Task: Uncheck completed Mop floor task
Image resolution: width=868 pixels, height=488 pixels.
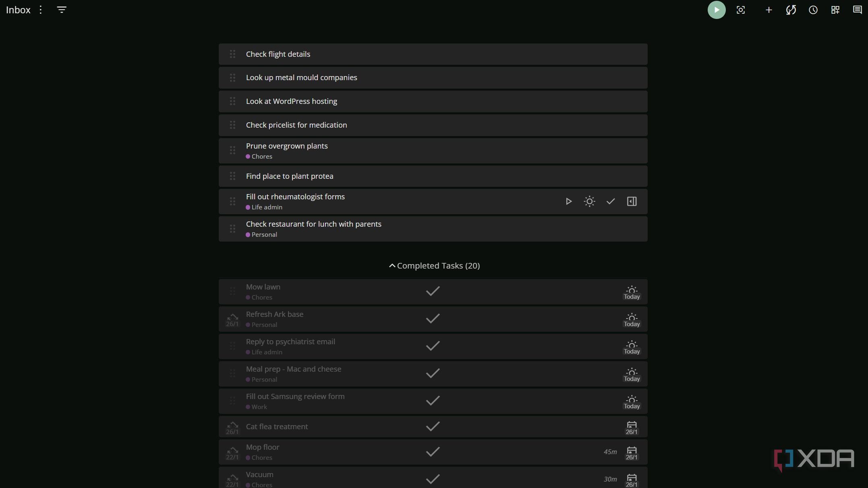Action: (433, 452)
